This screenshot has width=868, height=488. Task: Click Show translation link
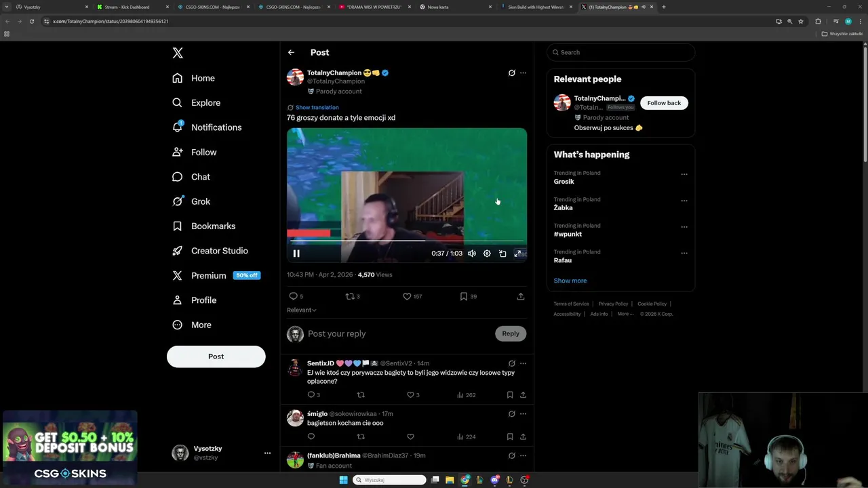(x=317, y=107)
